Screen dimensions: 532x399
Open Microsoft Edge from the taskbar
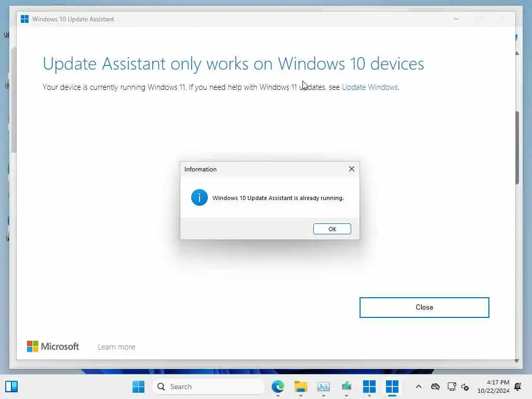coord(278,387)
